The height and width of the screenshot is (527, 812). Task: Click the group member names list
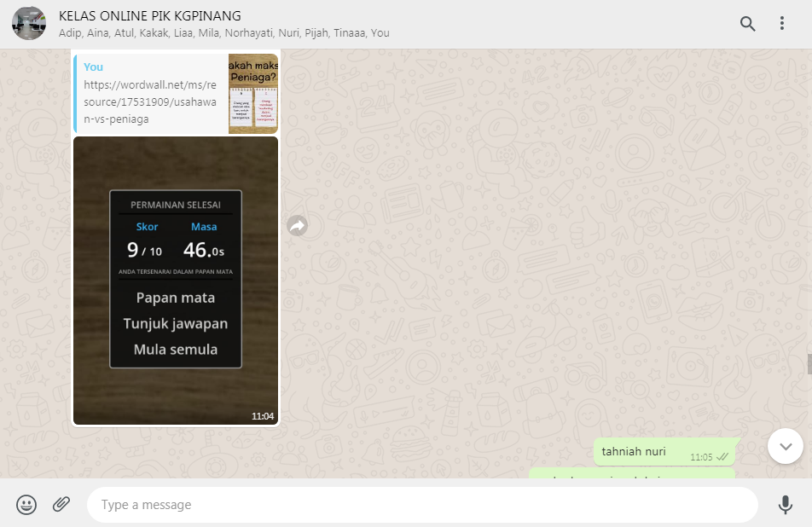pos(224,33)
